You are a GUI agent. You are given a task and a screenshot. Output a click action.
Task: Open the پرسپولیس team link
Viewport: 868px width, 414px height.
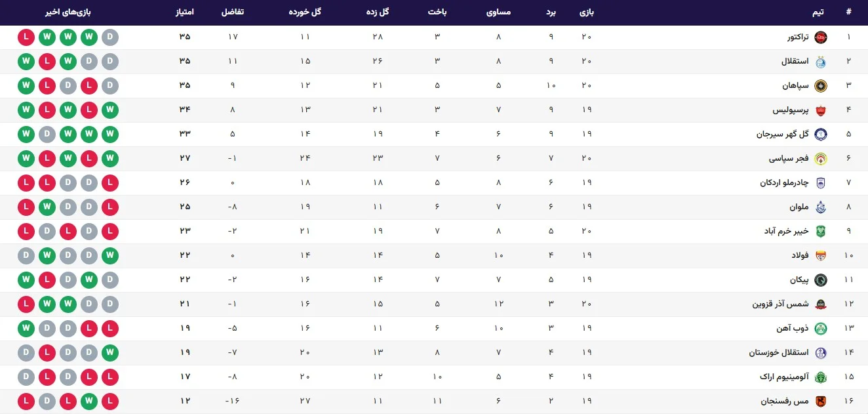pyautogui.click(x=790, y=110)
